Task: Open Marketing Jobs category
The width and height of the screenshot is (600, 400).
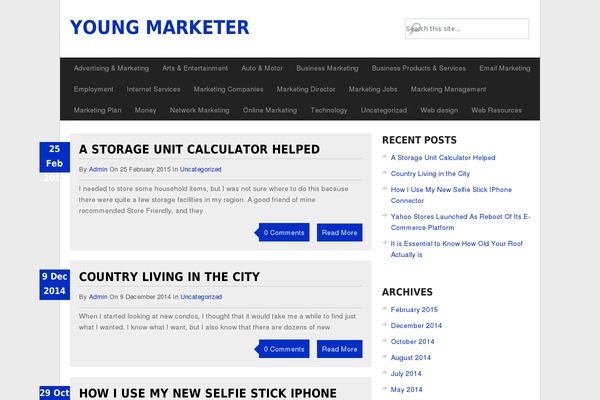Action: pos(373,89)
